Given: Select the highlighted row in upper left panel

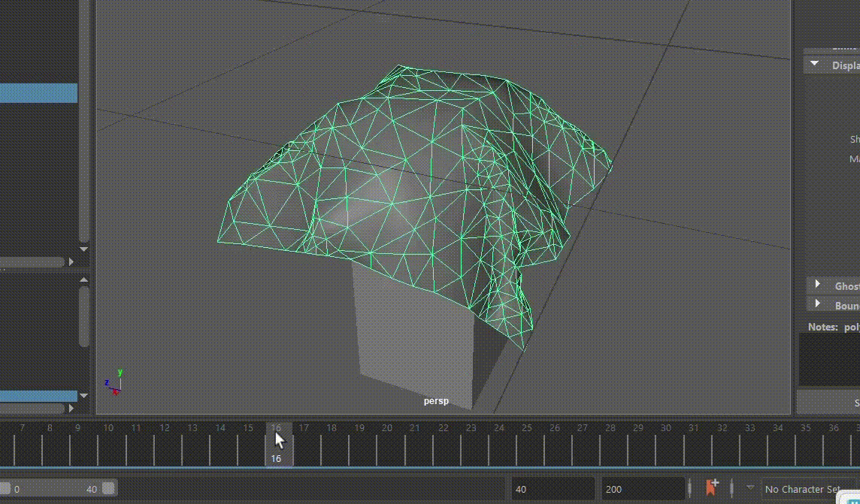Looking at the screenshot, I should (x=38, y=93).
